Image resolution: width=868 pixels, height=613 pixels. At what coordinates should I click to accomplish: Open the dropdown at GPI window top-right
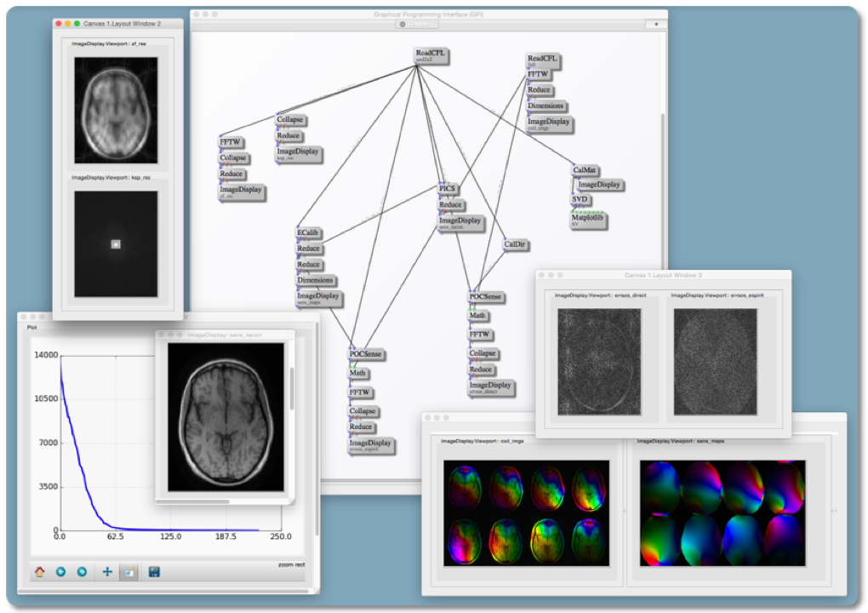tap(655, 25)
